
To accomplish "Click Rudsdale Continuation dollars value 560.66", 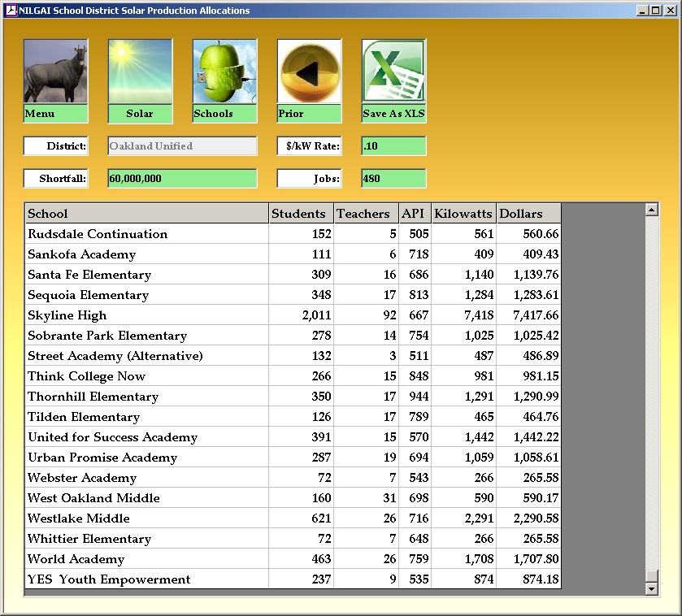I will pos(541,234).
